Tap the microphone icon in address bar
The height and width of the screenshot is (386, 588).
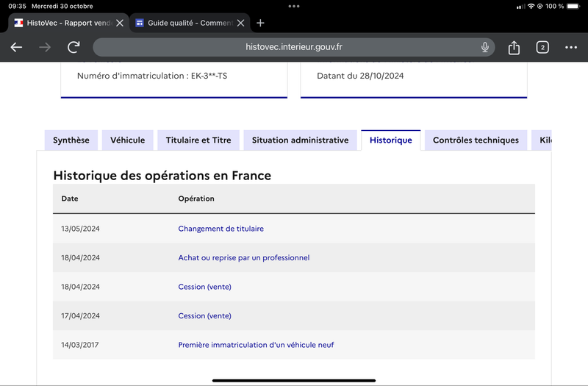485,47
